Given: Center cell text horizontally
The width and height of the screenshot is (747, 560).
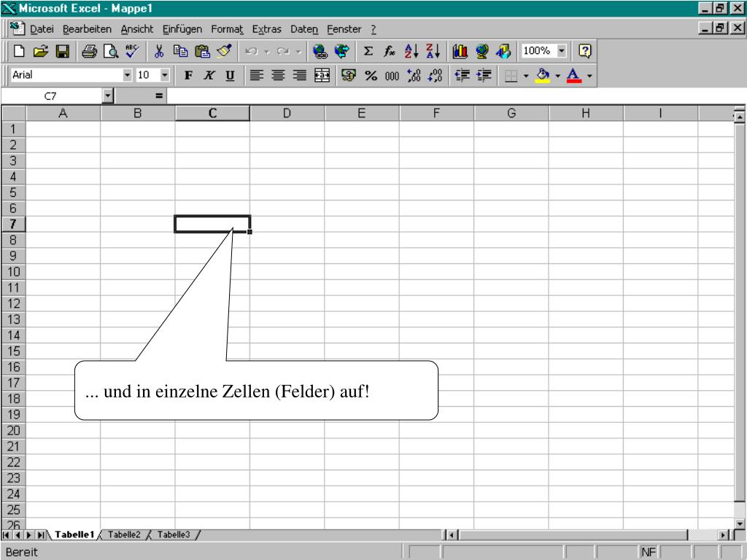Looking at the screenshot, I should pyautogui.click(x=278, y=75).
